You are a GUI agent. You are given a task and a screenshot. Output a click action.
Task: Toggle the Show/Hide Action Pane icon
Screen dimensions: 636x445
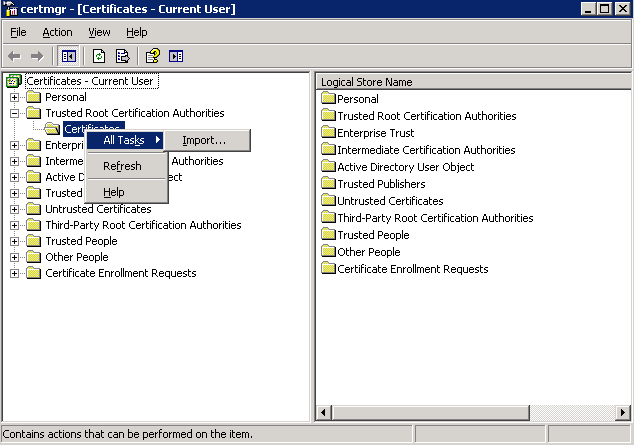[176, 56]
